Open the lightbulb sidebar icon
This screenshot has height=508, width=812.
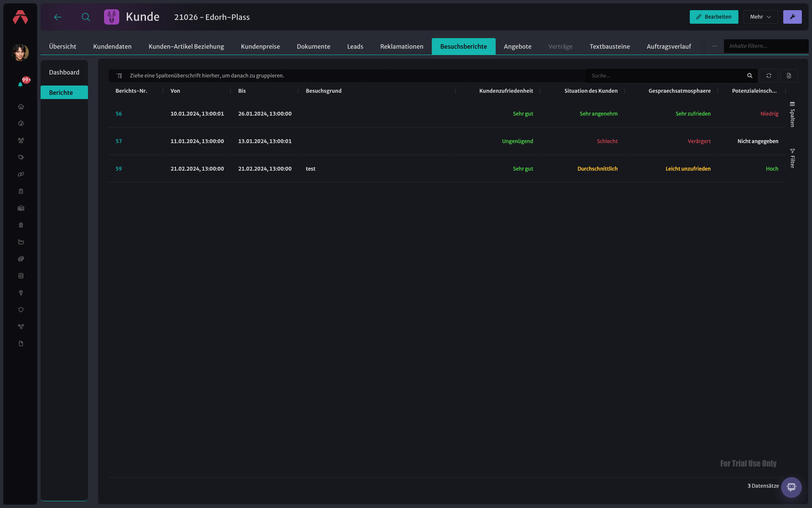click(21, 293)
